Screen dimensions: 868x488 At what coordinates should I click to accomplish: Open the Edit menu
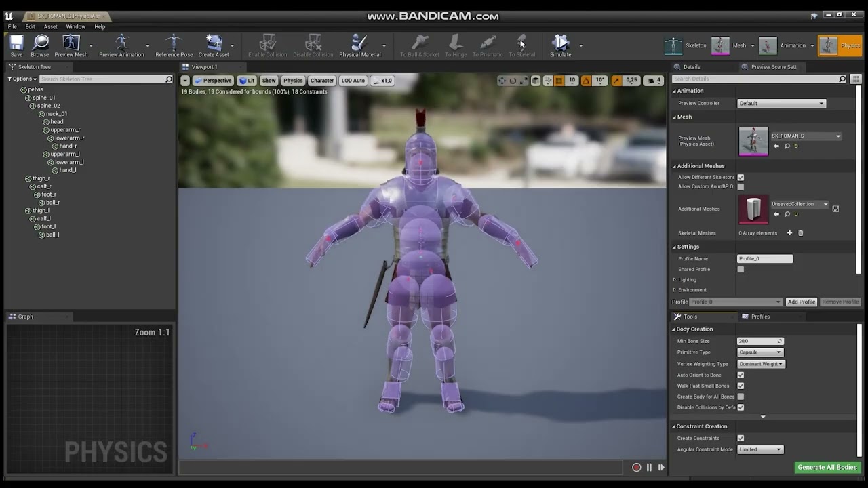(31, 26)
